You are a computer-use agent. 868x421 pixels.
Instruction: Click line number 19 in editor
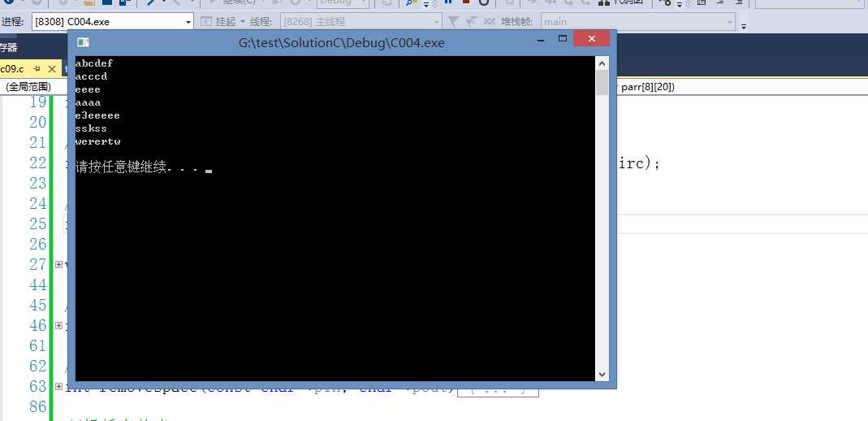click(x=38, y=102)
